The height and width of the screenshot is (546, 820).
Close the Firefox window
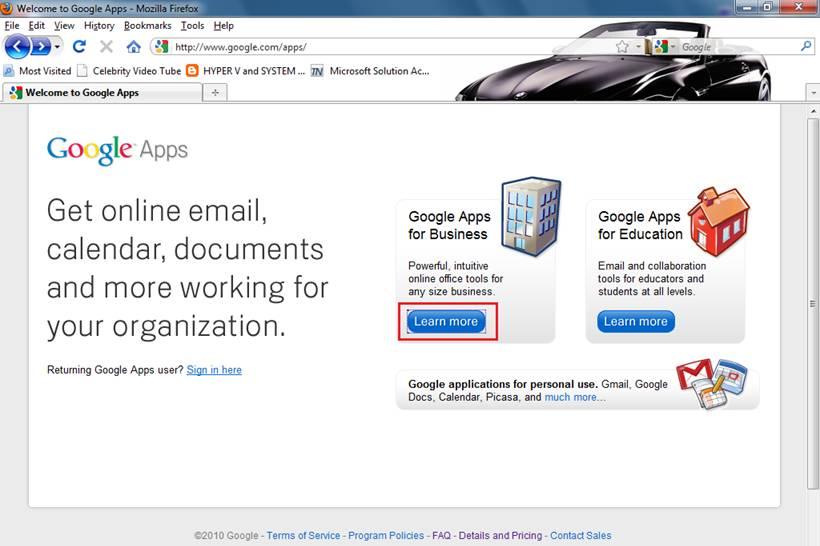coord(799,7)
